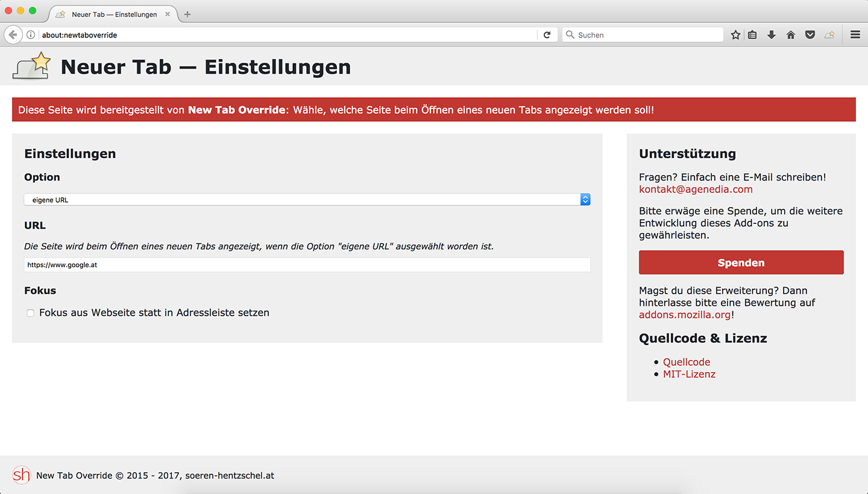Reload the current page

(547, 35)
